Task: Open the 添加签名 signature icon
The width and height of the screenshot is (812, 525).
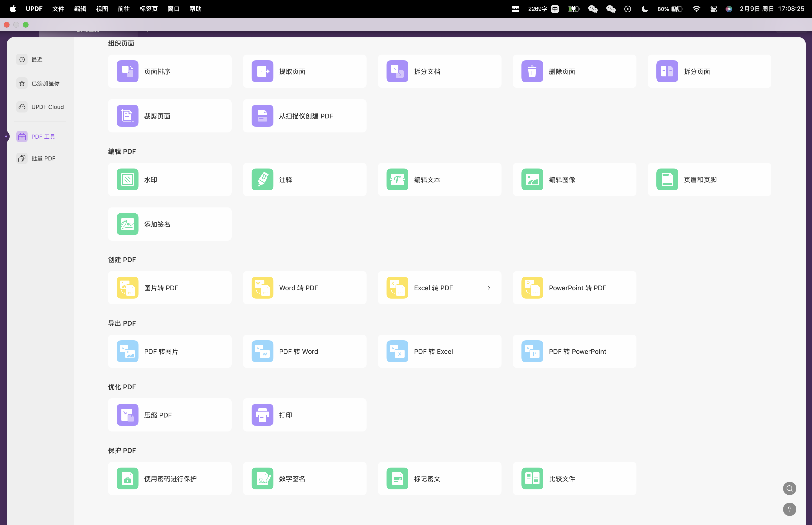Action: click(x=127, y=224)
